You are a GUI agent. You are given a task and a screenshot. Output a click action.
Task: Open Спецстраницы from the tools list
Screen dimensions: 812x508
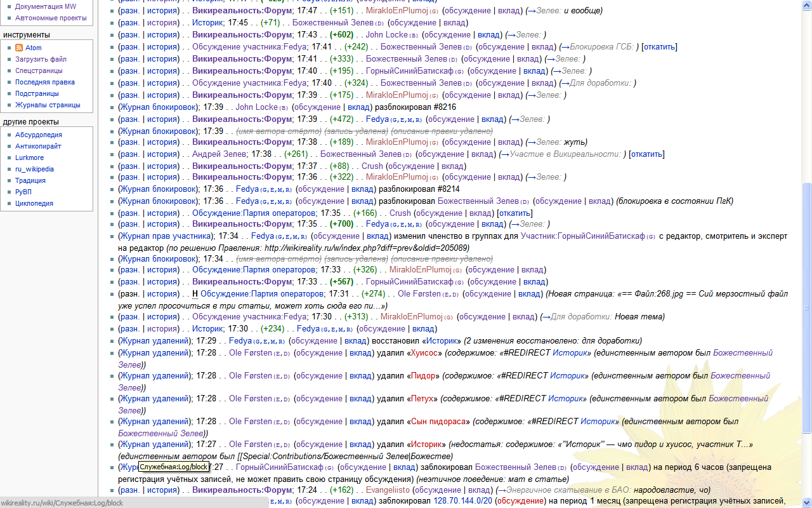[39, 70]
